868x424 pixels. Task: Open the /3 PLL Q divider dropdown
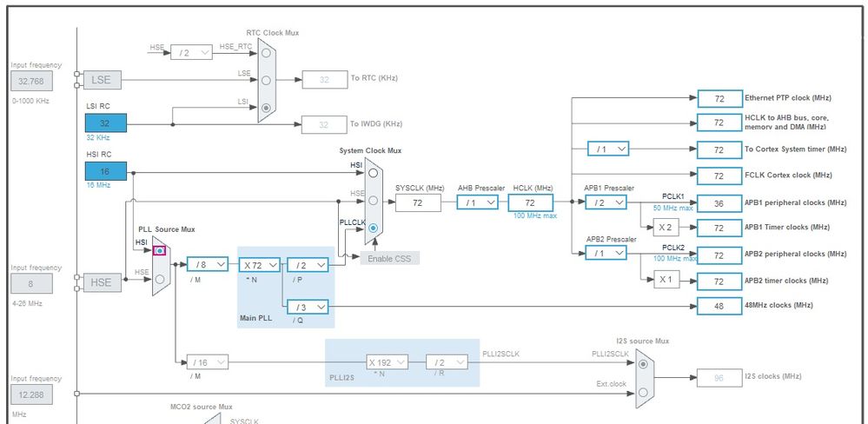(308, 307)
